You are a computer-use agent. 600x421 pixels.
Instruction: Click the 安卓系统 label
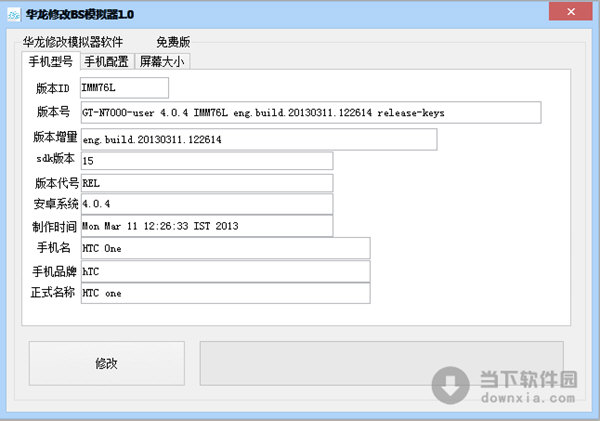56,204
